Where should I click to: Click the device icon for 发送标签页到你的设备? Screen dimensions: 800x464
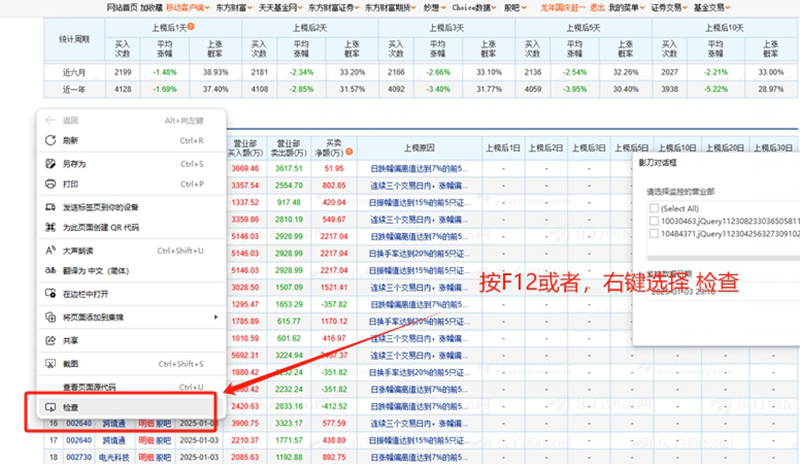coord(51,207)
